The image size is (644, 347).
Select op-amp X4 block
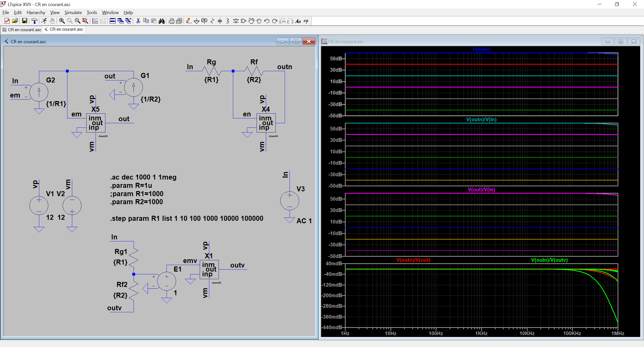[266, 123]
